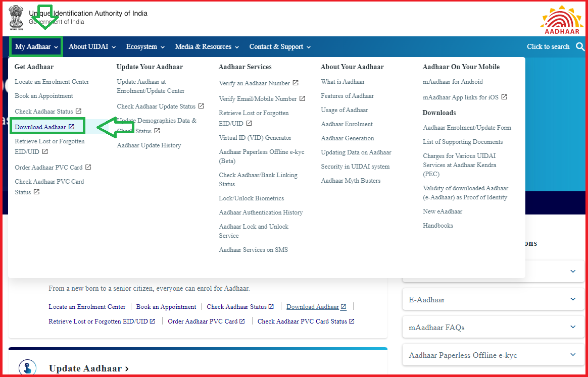
Task: Open Ecosystem menu
Action: tap(145, 47)
